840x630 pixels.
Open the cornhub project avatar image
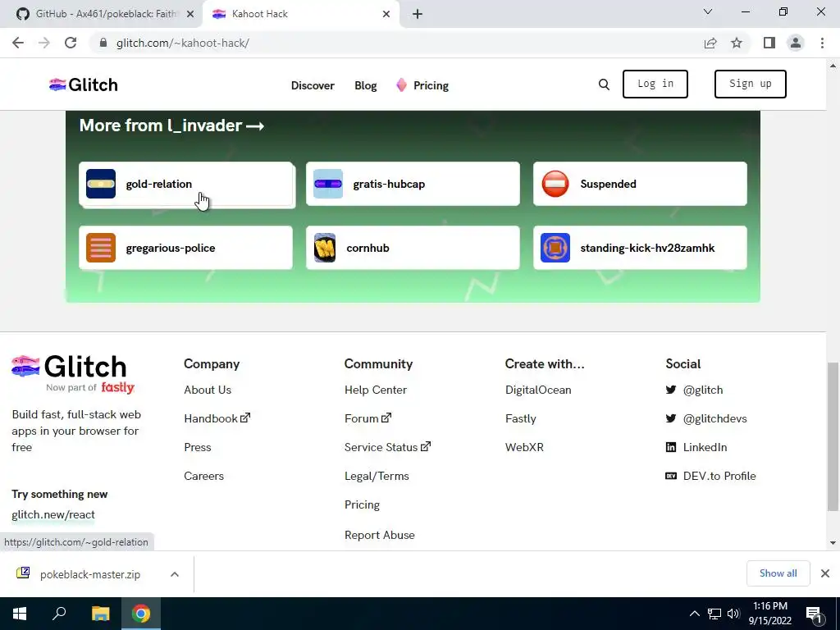point(325,248)
